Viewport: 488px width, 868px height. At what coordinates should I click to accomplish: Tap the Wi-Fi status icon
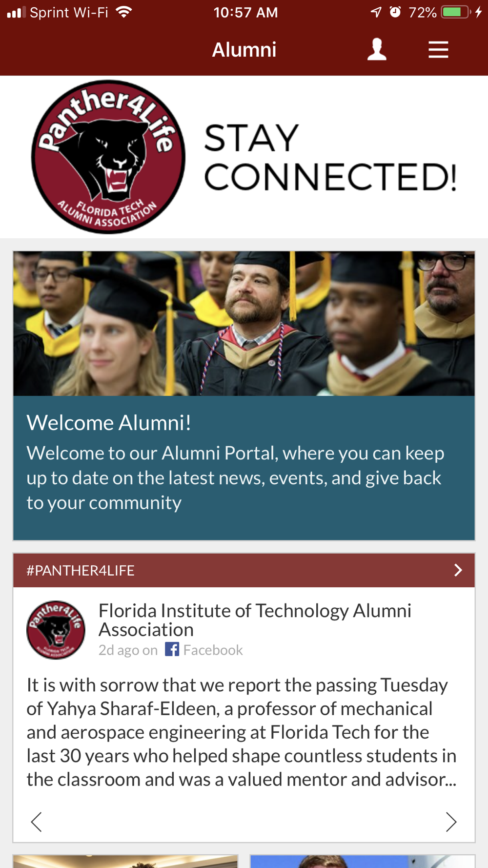[x=124, y=12]
